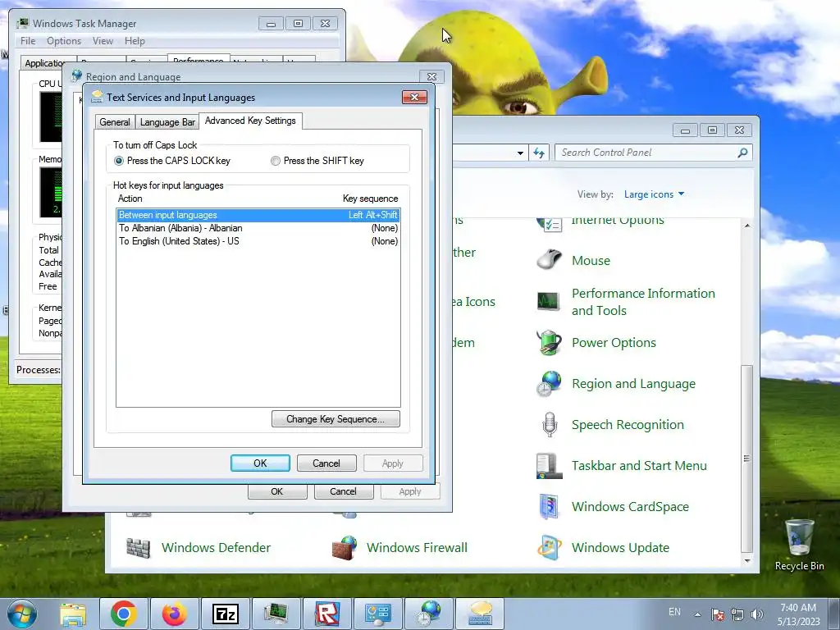Click the volume speaker tray icon
The width and height of the screenshot is (840, 630).
[x=757, y=614]
